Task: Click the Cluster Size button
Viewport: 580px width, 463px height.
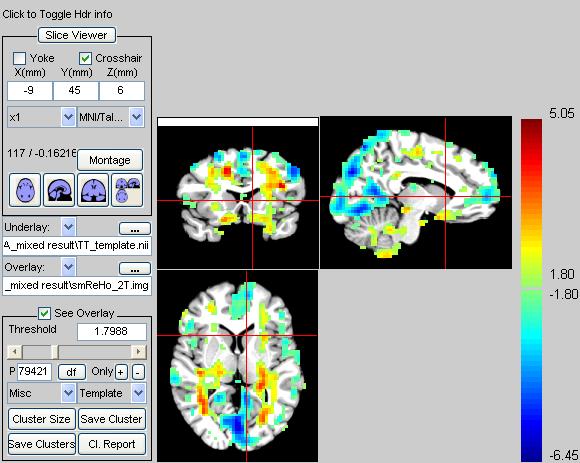Action: point(41,419)
